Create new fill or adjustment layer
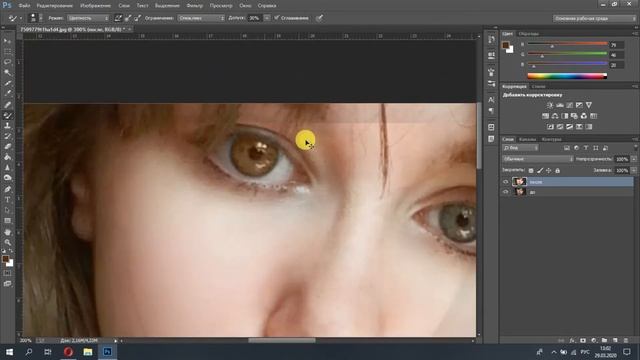Viewport: 640px width, 360px height. tap(594, 340)
